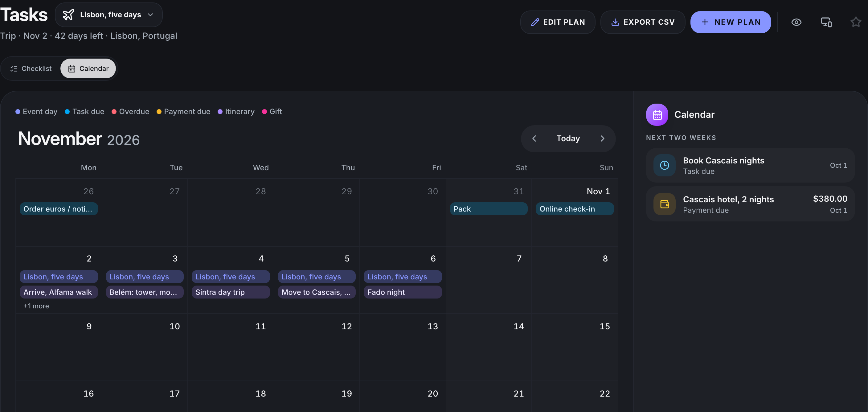
Task: Click the airplane trip icon
Action: pos(68,15)
